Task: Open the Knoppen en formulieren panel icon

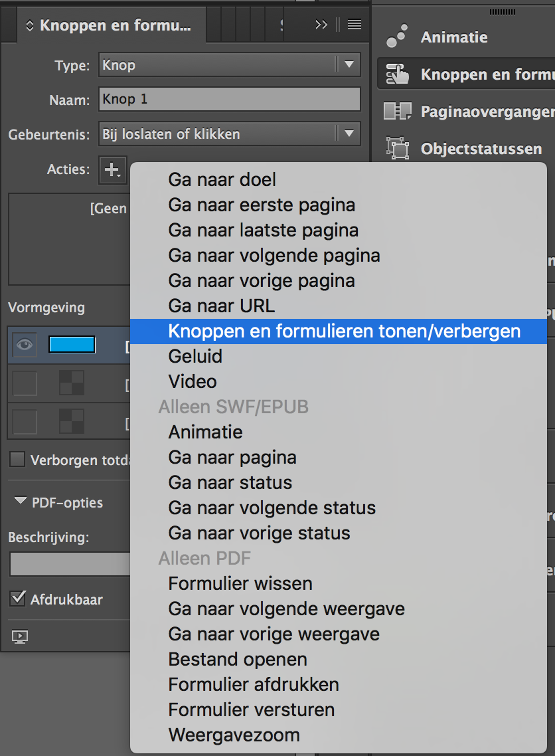Action: click(x=398, y=74)
